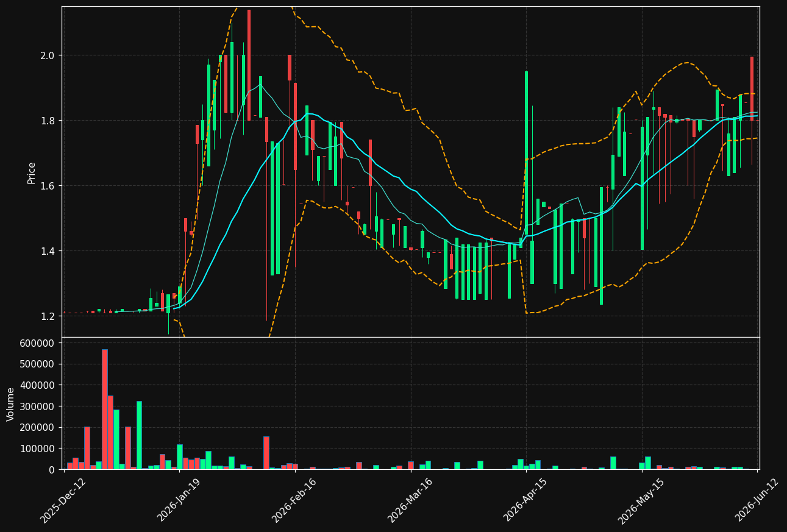Viewport: 787px width, 532px height.
Task: Click the 2026-Jun-12 date label
Action: point(757,500)
